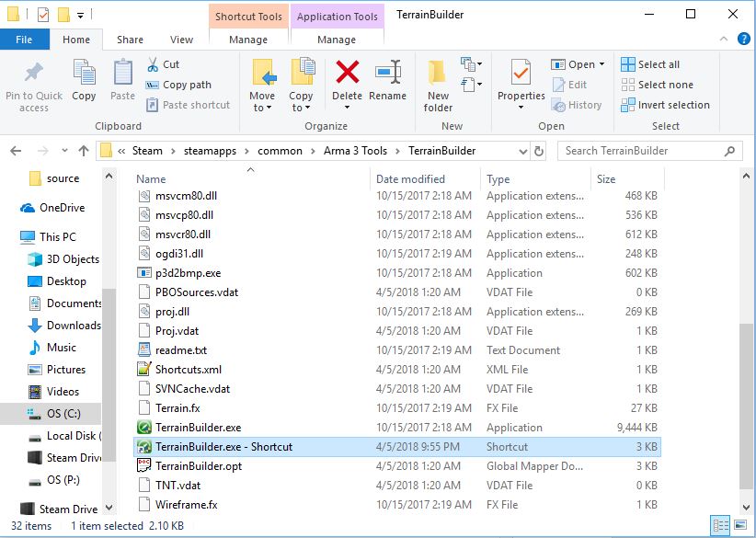Switch to the Share tab
This screenshot has width=756, height=538.
[x=130, y=40]
